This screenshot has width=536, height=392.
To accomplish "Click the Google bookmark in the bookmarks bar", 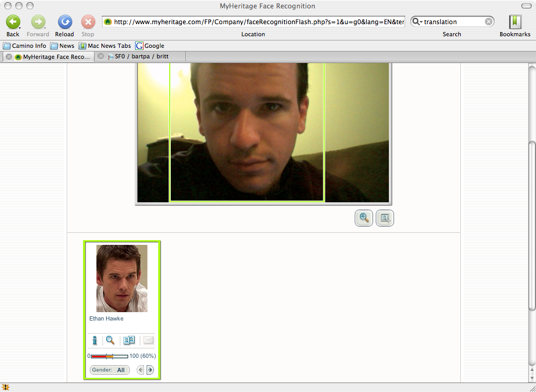I will click(150, 46).
